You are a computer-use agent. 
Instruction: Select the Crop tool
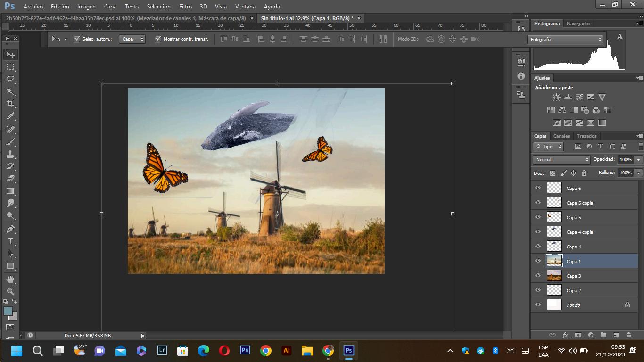(10, 104)
